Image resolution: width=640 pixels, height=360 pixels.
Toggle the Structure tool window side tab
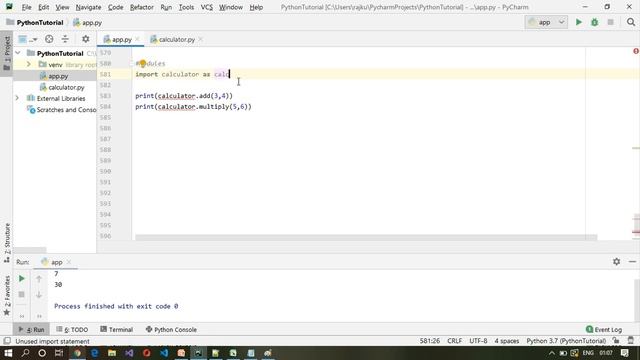point(7,243)
